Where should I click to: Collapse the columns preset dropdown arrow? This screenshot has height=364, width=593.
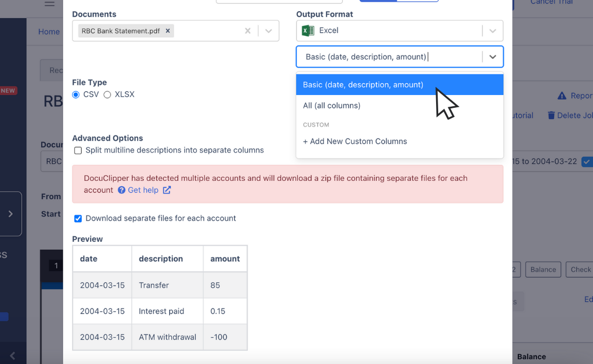[x=493, y=57]
